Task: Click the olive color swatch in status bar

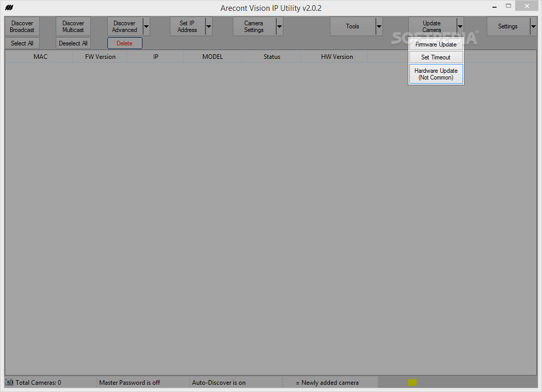Action: point(412,382)
